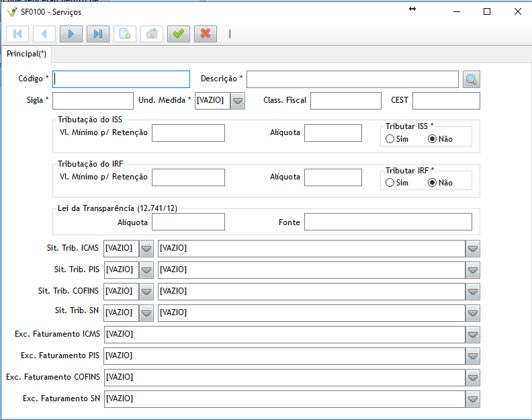
Task: Cancel with the red X toolbar button
Action: click(206, 34)
